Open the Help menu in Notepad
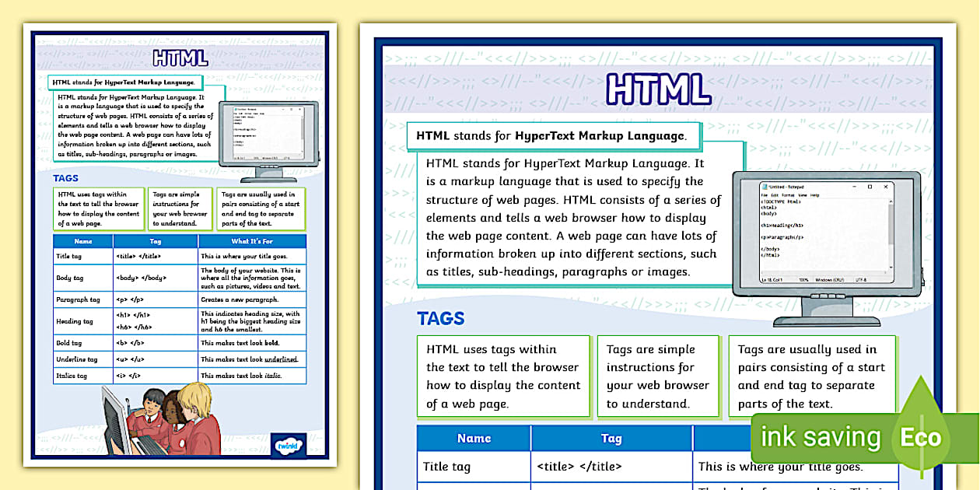980x490 pixels. click(814, 194)
